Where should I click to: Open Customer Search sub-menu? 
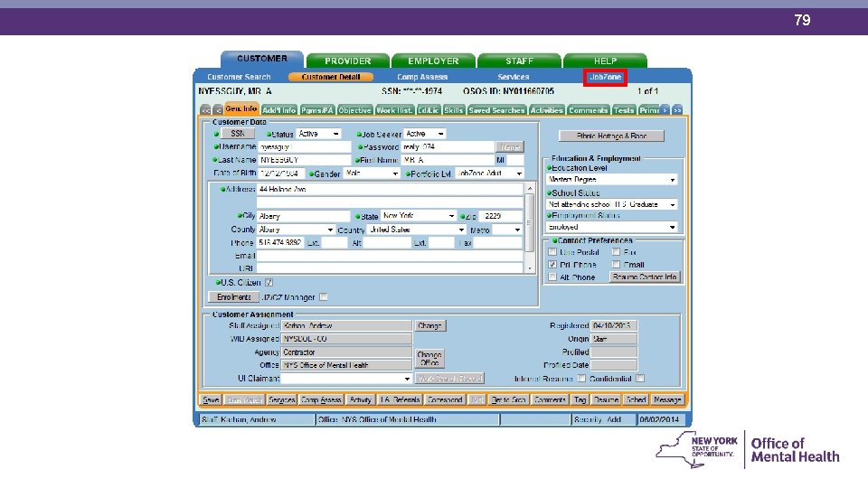pos(239,77)
